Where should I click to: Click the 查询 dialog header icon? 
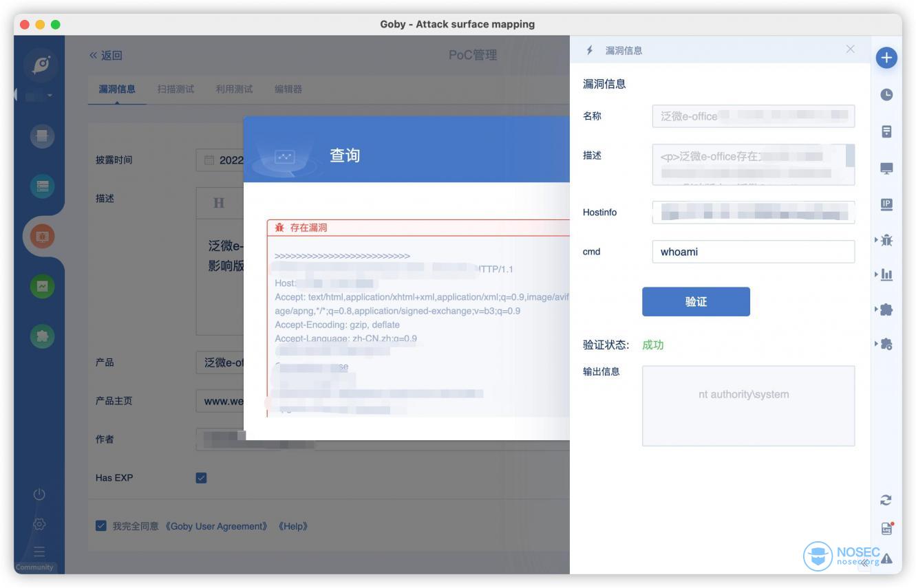pyautogui.click(x=285, y=157)
